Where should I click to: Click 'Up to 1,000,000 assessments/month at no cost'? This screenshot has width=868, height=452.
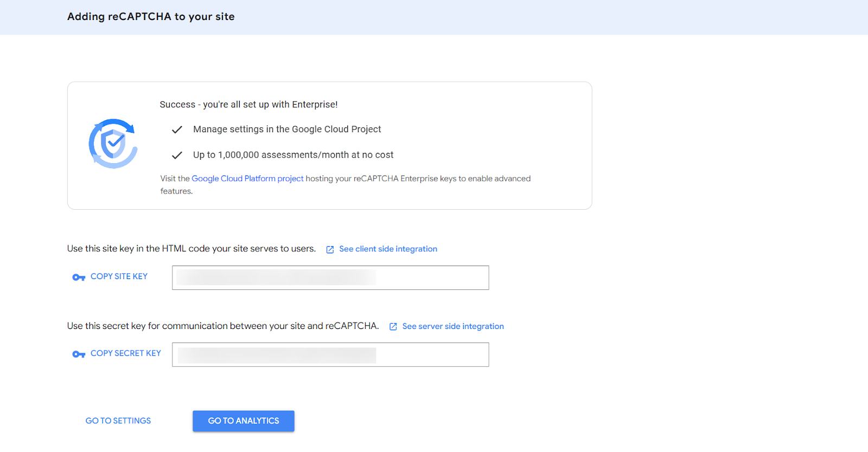click(x=293, y=155)
